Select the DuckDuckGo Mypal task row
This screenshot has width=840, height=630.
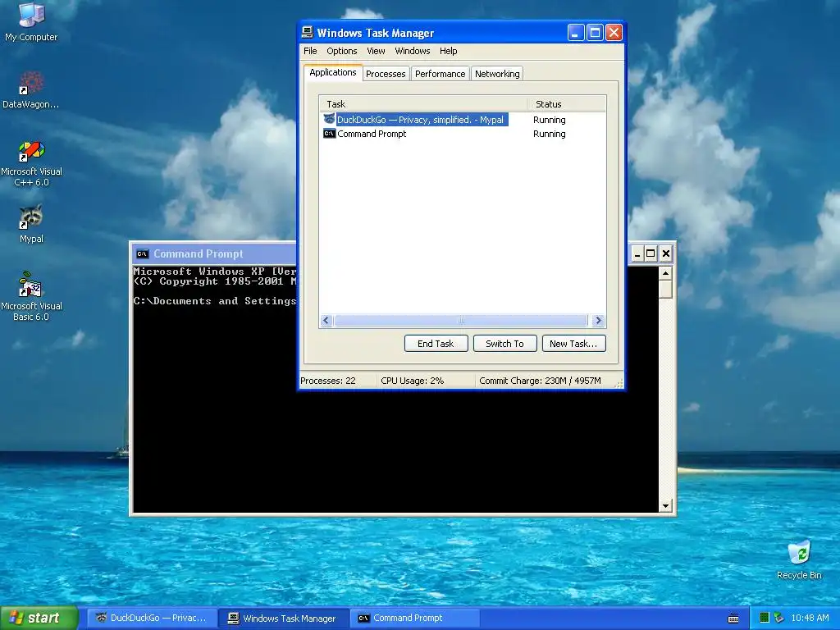click(463, 120)
